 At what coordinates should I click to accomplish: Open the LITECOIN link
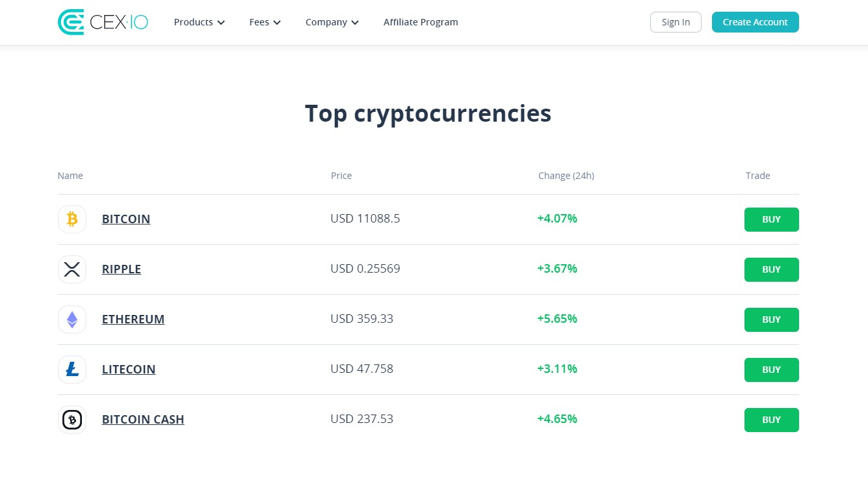[129, 370]
